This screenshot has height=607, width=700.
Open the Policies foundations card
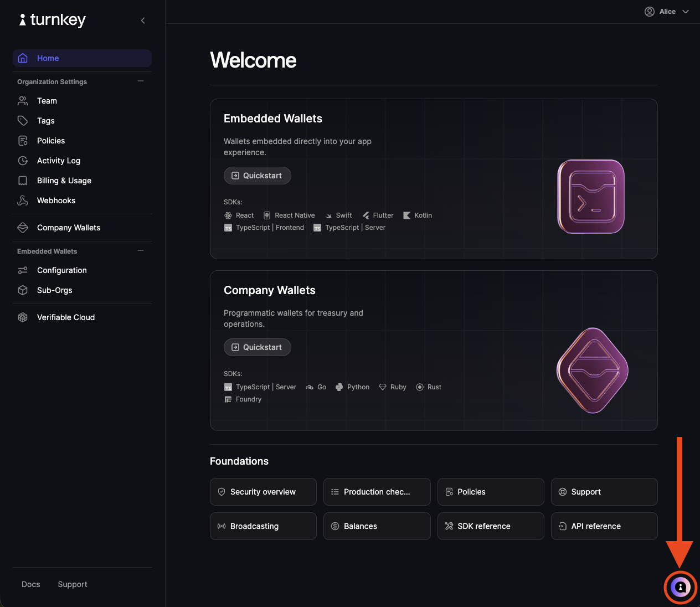pyautogui.click(x=491, y=492)
